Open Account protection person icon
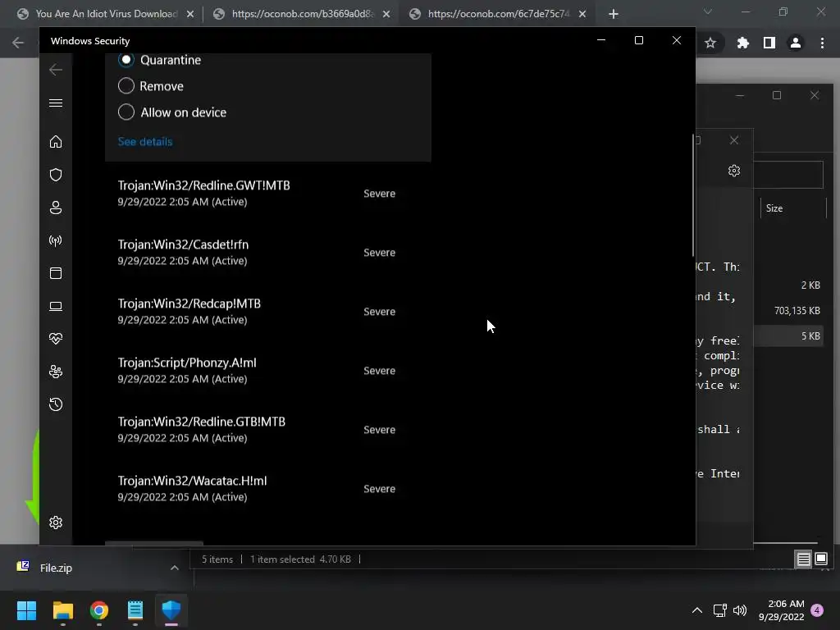The height and width of the screenshot is (630, 840). pyautogui.click(x=56, y=208)
